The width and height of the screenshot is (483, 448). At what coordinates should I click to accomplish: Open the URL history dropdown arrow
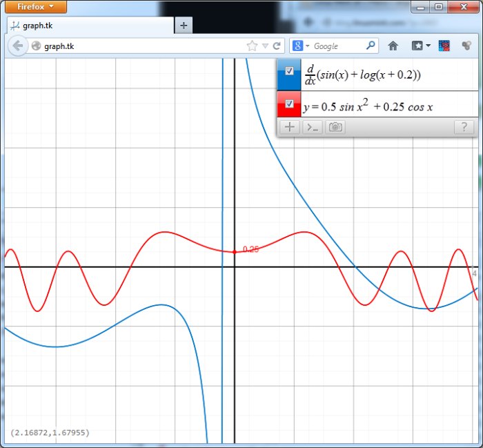pos(265,46)
